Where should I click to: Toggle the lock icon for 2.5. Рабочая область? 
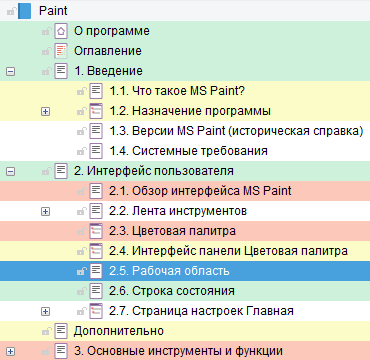pyautogui.click(x=82, y=271)
